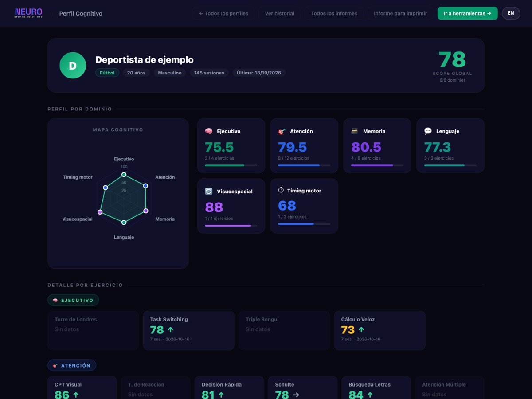Click the Ejecutivo vertex on the radar chart
Screen dimensions: 532x399
pos(124,174)
